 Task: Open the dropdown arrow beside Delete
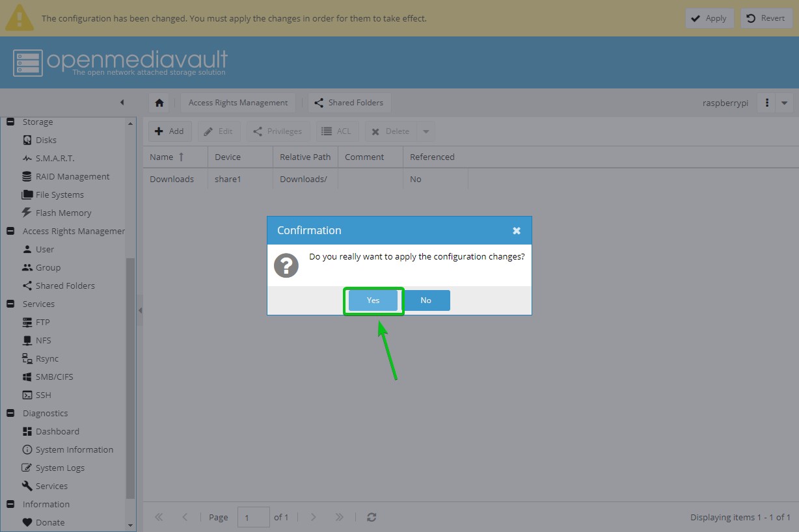pyautogui.click(x=426, y=131)
